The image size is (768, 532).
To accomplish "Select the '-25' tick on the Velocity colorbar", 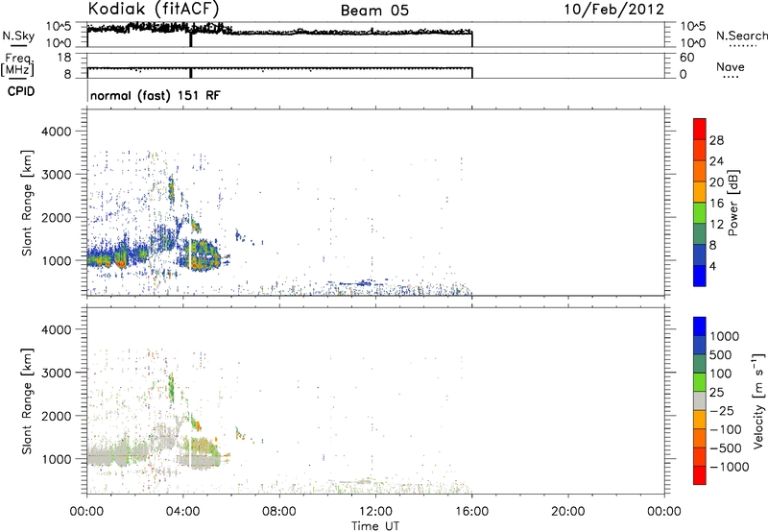I will click(x=723, y=410).
